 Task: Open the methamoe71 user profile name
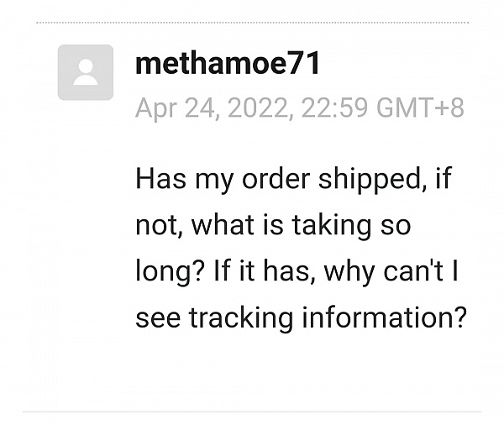(228, 63)
